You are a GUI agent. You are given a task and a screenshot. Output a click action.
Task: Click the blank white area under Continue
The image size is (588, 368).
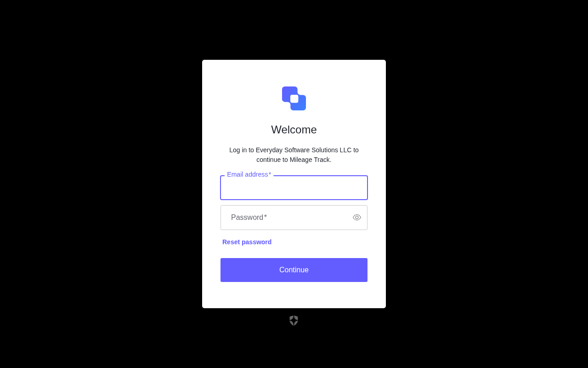click(x=294, y=295)
